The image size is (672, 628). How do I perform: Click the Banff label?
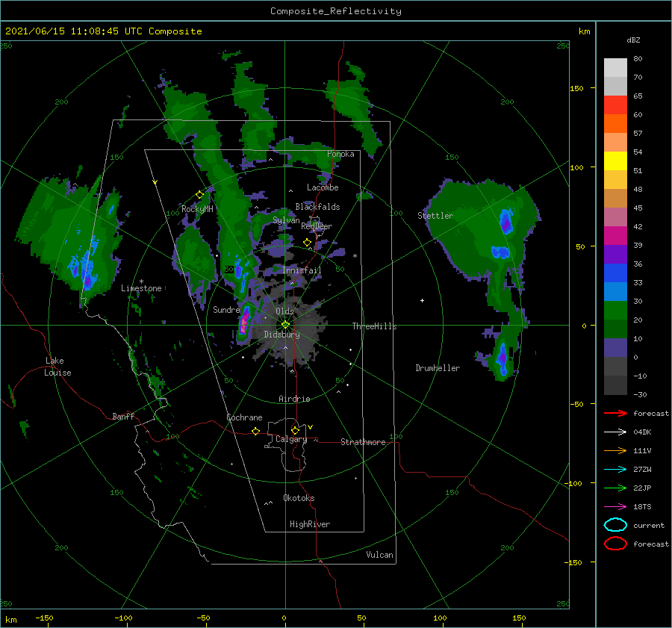tap(123, 416)
